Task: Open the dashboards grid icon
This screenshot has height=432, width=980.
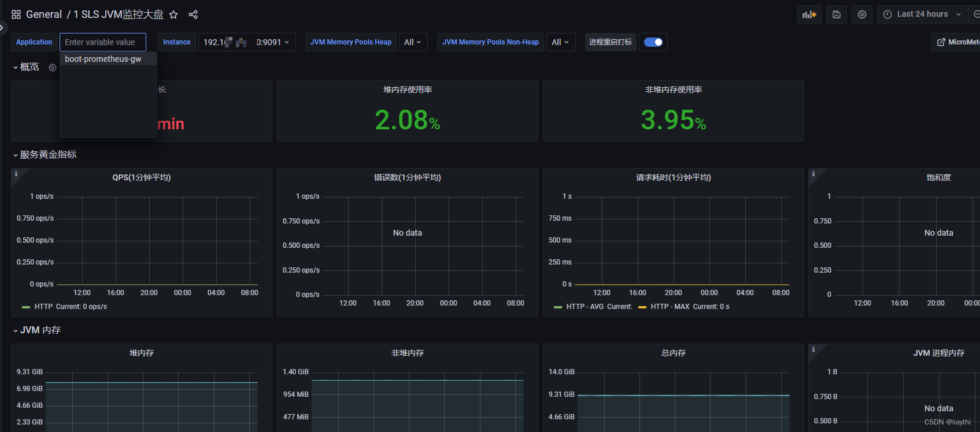Action: (x=16, y=14)
